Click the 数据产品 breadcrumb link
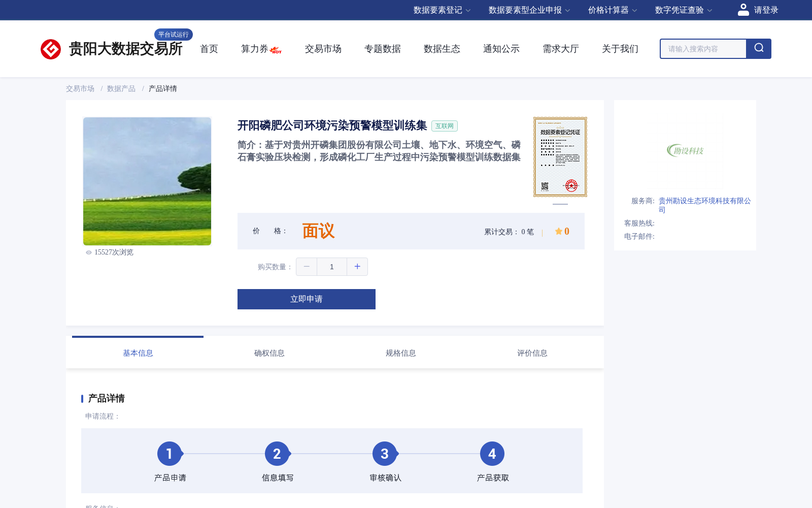812x508 pixels. pyautogui.click(x=121, y=88)
